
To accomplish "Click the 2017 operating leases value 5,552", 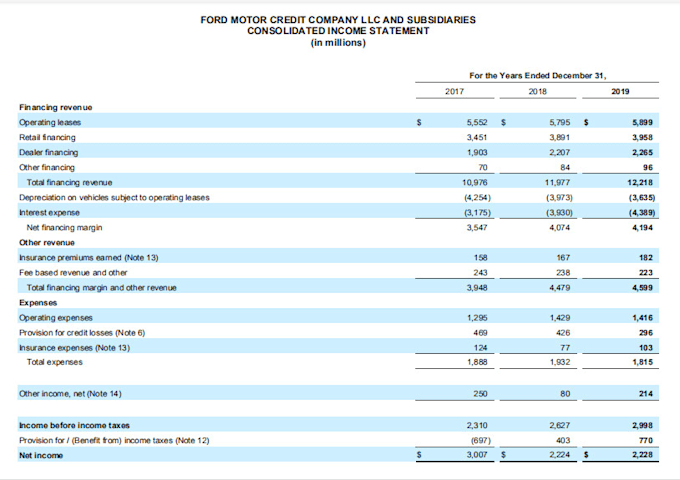I will 477,122.
